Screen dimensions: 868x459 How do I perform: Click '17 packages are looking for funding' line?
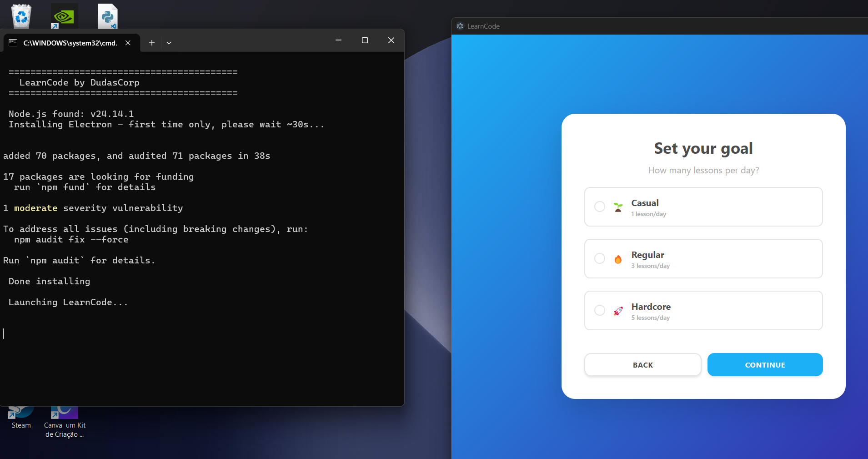99,177
